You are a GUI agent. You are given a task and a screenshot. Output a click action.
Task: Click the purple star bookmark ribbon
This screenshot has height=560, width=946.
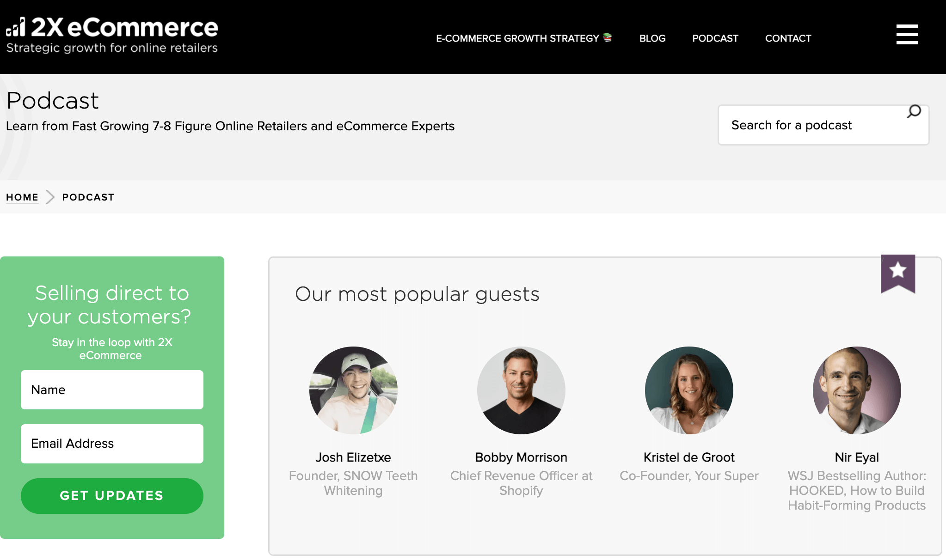coord(898,274)
